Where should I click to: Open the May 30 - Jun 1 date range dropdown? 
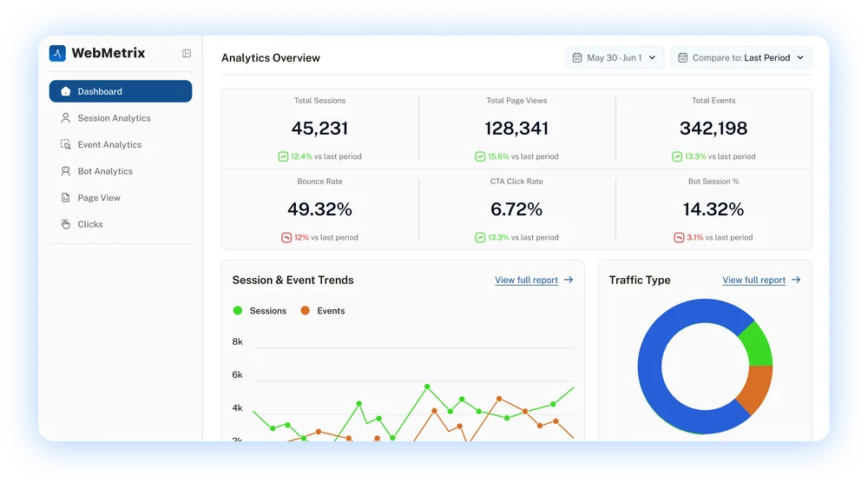[615, 57]
